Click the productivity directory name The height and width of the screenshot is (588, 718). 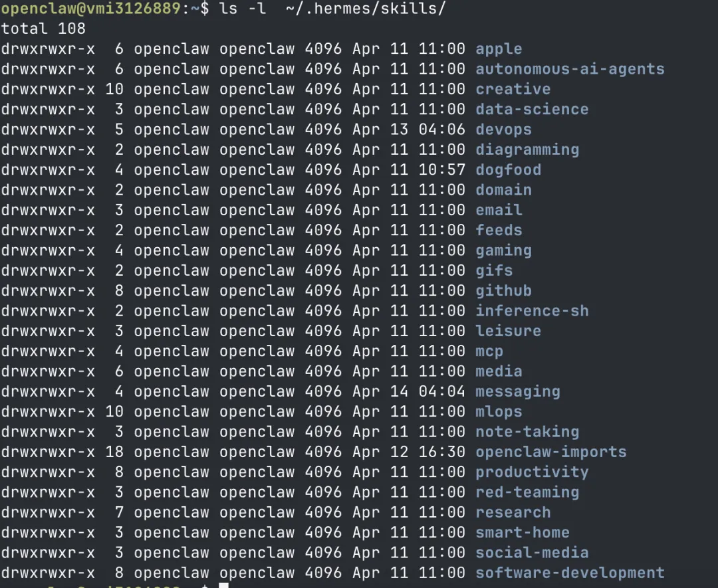[532, 472]
